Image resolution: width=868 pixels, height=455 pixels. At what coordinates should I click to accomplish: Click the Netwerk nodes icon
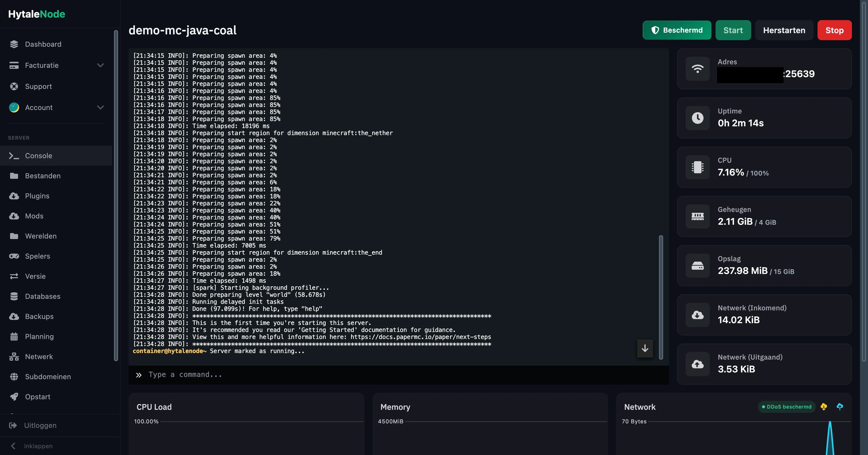(14, 356)
